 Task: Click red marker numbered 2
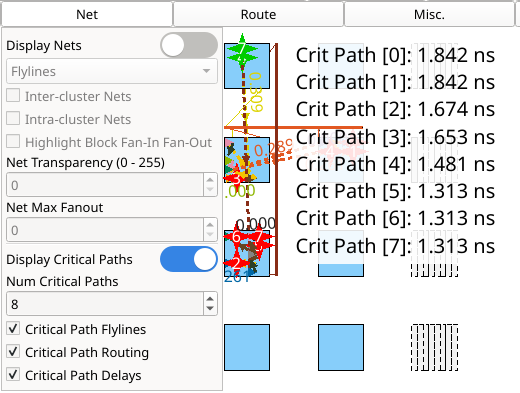coord(236,263)
